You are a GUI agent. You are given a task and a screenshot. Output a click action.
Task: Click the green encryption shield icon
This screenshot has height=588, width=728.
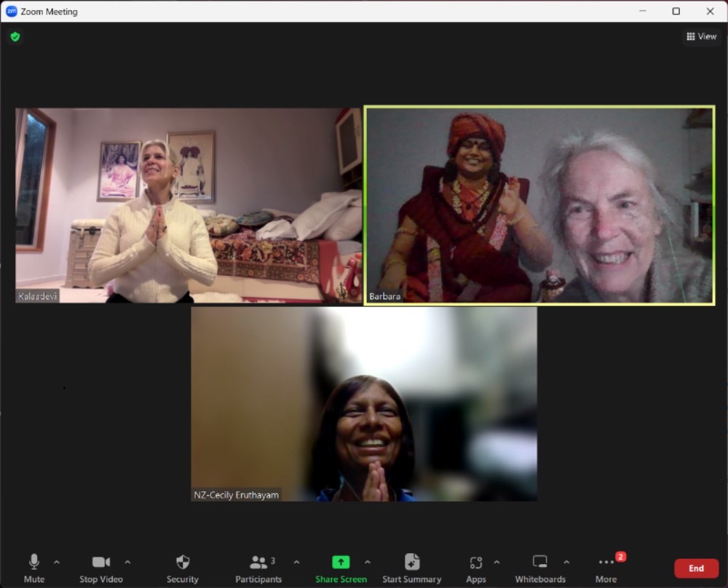click(x=15, y=36)
